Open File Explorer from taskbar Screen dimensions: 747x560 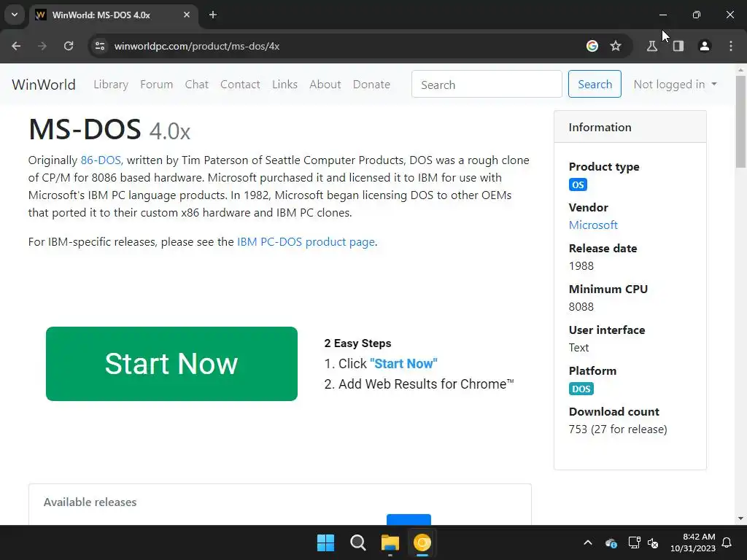click(x=390, y=542)
